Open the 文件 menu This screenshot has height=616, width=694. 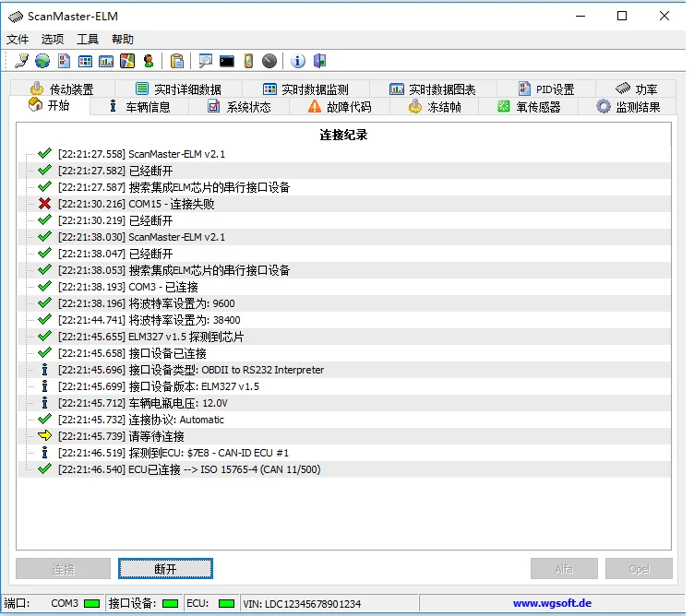(18, 40)
